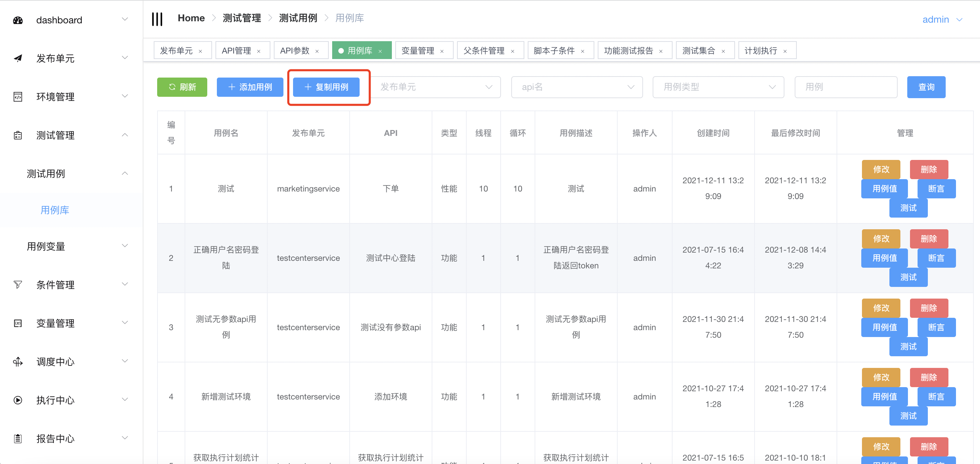Image resolution: width=980 pixels, height=464 pixels.
Task: Click the 发布单元 paper plane icon
Action: pos(18,58)
